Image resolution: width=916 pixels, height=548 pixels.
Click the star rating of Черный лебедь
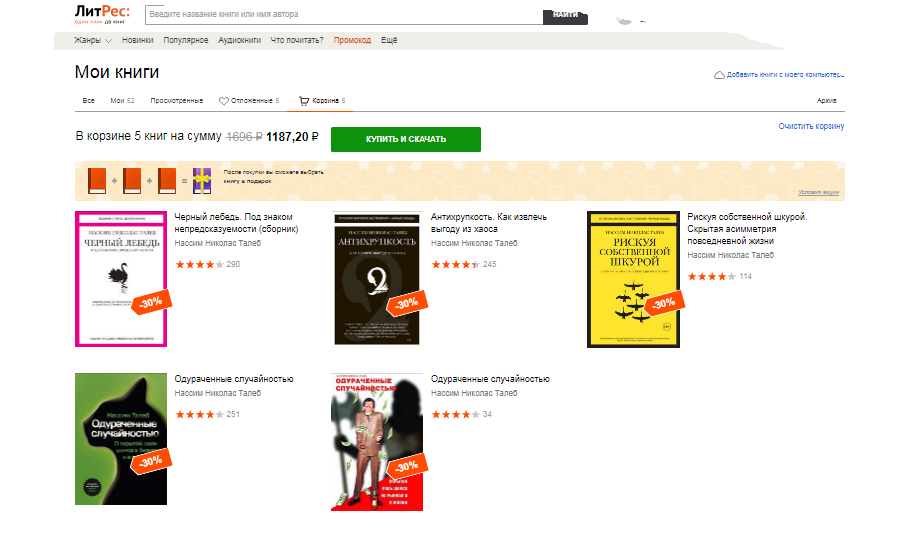[x=199, y=265]
